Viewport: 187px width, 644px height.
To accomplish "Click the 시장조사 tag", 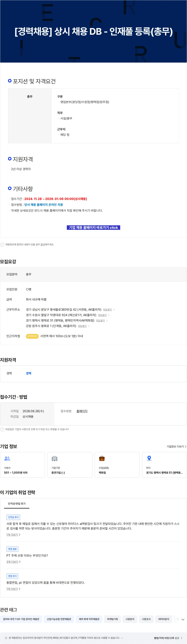I will (x=146, y=619).
